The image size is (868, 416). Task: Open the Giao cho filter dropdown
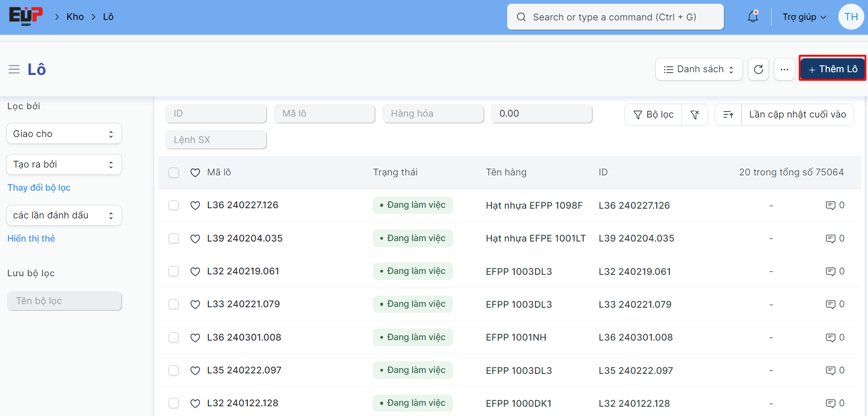(x=64, y=134)
